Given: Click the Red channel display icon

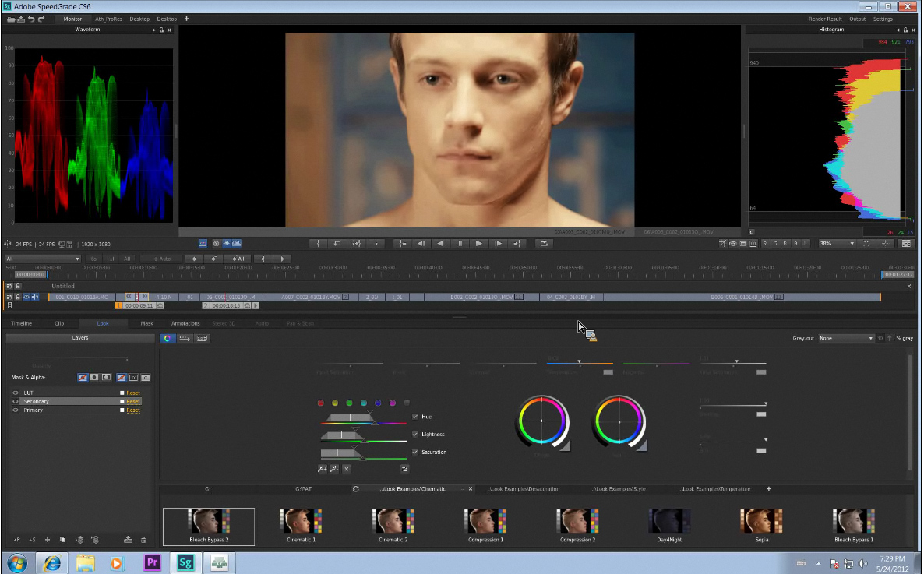Looking at the screenshot, I should click(x=764, y=243).
